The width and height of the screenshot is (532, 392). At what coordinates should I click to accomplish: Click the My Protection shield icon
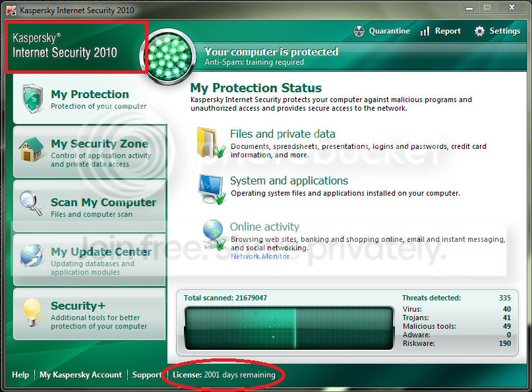pos(32,99)
